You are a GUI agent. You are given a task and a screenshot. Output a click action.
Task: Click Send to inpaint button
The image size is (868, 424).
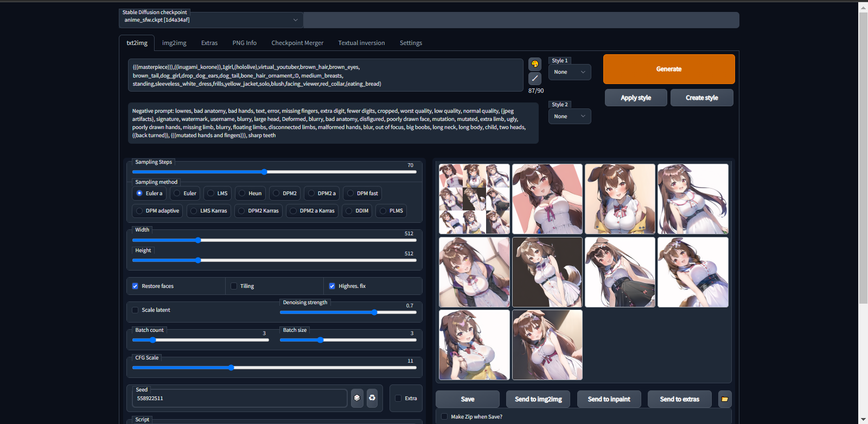[x=609, y=399]
